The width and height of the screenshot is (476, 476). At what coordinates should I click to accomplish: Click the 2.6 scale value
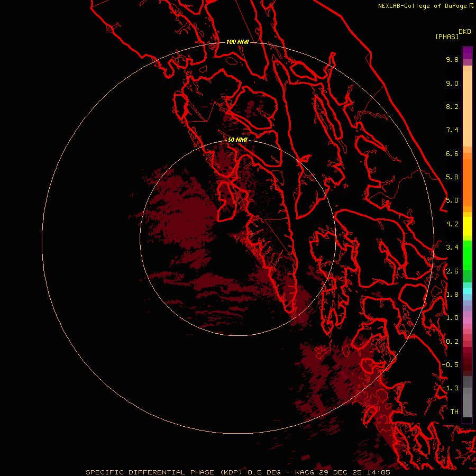click(452, 271)
